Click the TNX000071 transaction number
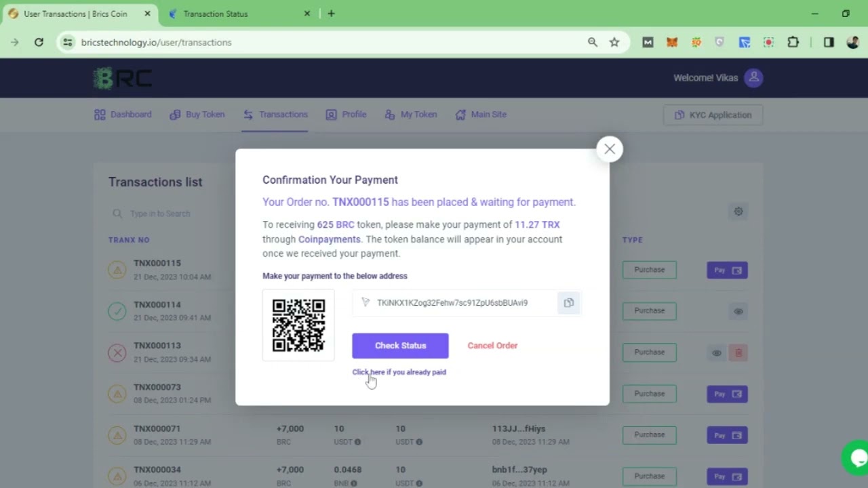 click(x=157, y=428)
